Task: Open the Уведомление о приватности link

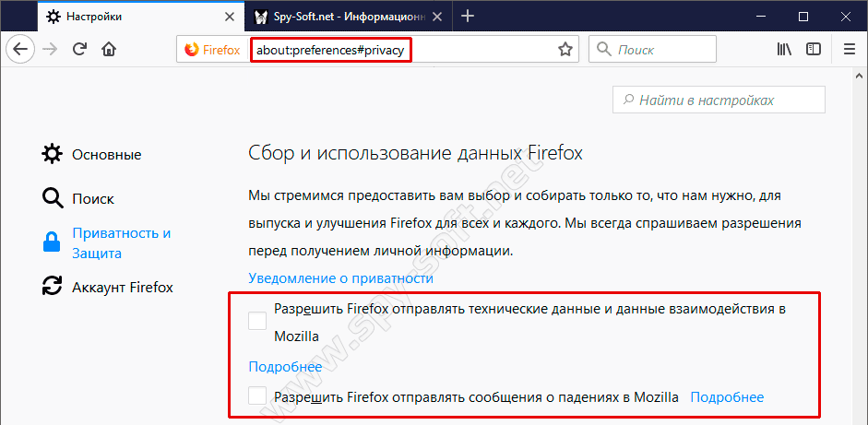Action: (x=341, y=277)
